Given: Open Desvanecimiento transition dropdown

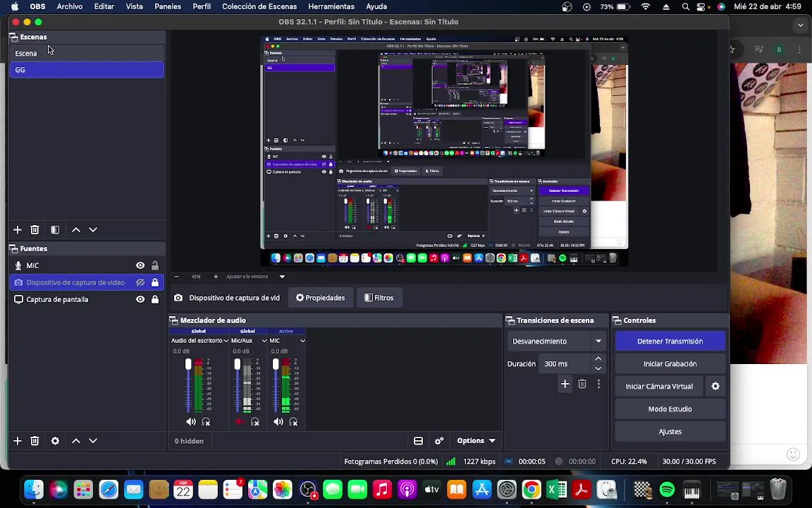Looking at the screenshot, I should (x=556, y=341).
